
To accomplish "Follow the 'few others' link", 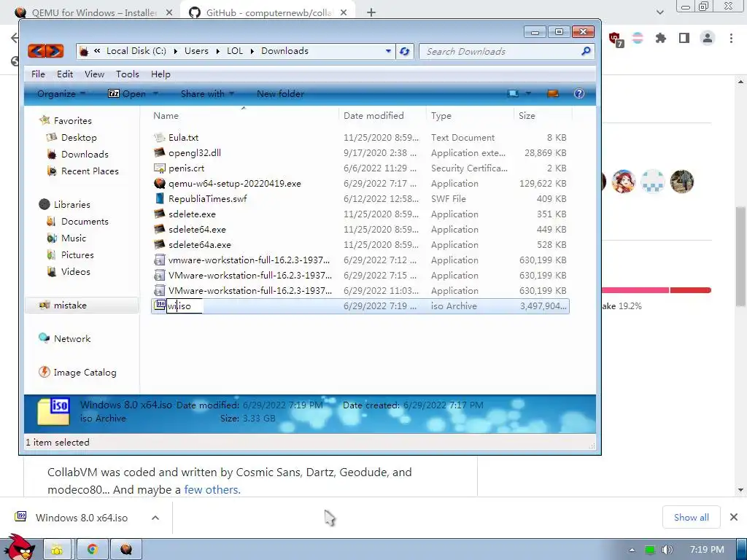I will pyautogui.click(x=212, y=489).
